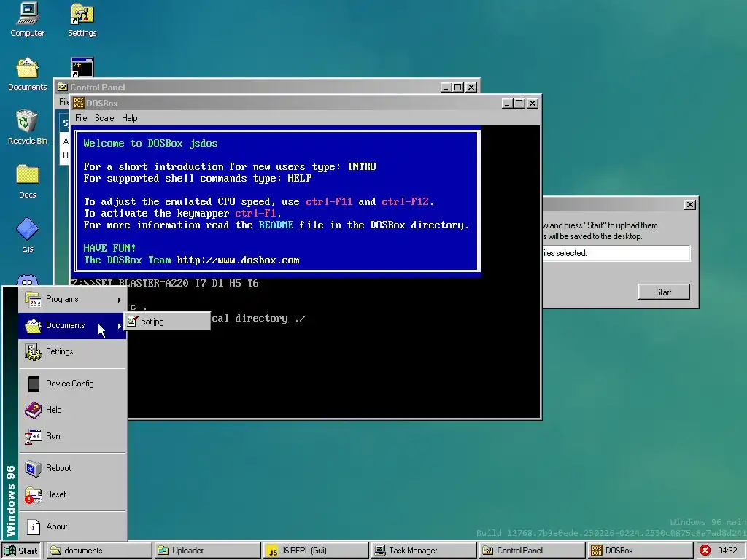
Task: Open the DOSBox Help menu
Action: tap(130, 118)
